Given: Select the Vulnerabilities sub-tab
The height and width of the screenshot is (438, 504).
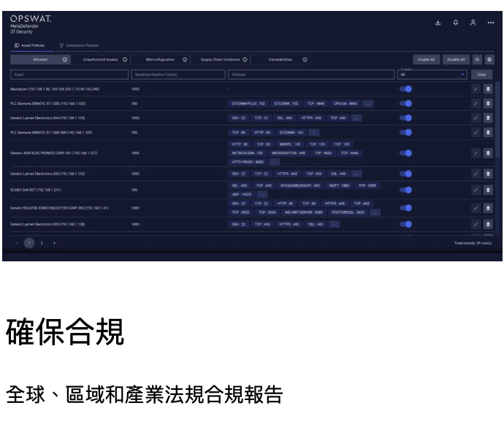Looking at the screenshot, I should click(x=280, y=59).
